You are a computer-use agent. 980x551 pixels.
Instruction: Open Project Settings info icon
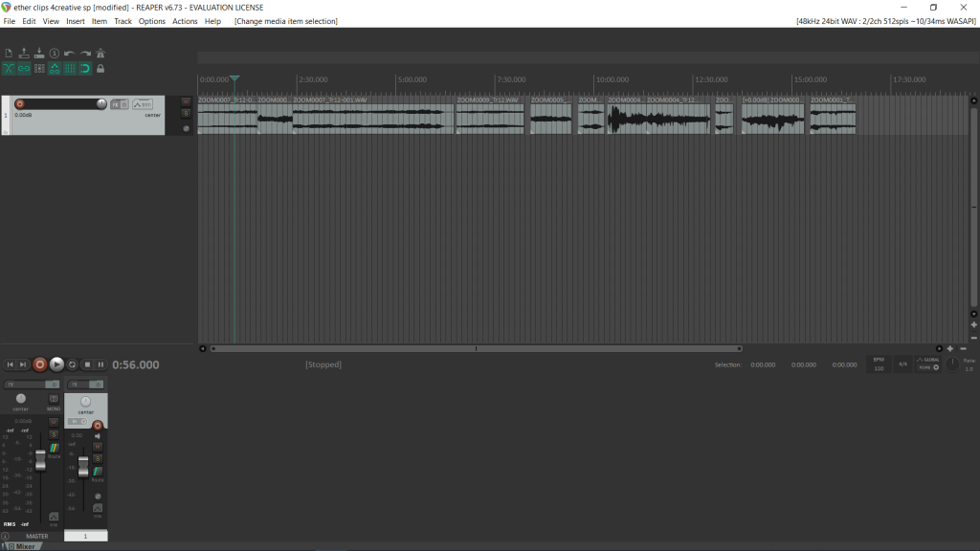coord(55,54)
